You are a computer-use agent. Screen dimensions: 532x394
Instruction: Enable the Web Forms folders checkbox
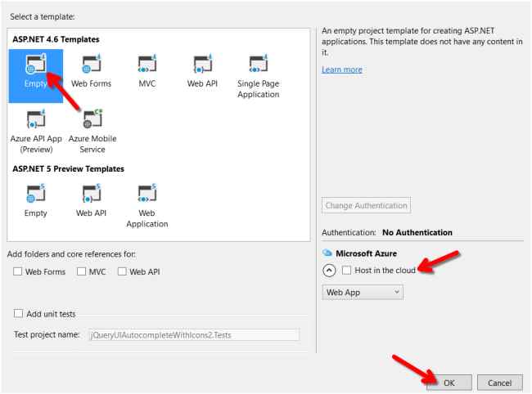pyautogui.click(x=18, y=271)
